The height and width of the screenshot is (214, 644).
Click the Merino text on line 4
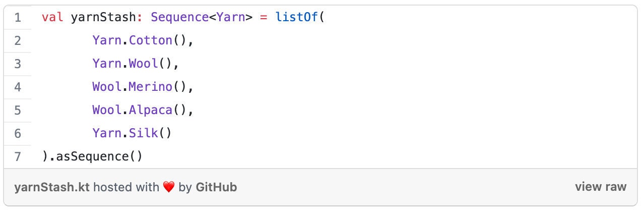pos(151,87)
